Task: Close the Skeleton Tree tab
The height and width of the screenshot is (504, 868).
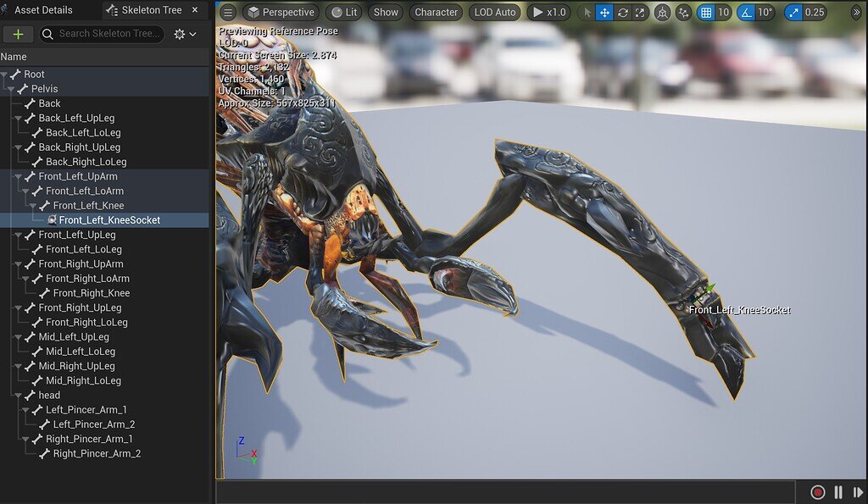Action: 195,10
